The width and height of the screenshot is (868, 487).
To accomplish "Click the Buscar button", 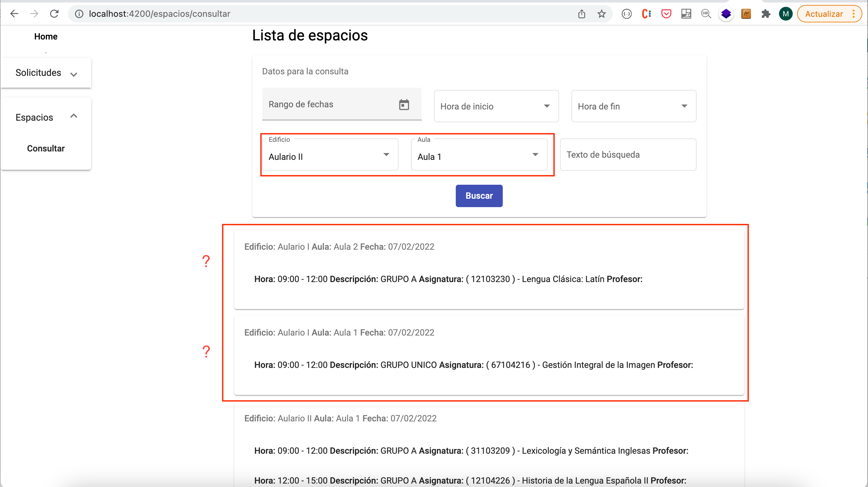I will coord(479,196).
